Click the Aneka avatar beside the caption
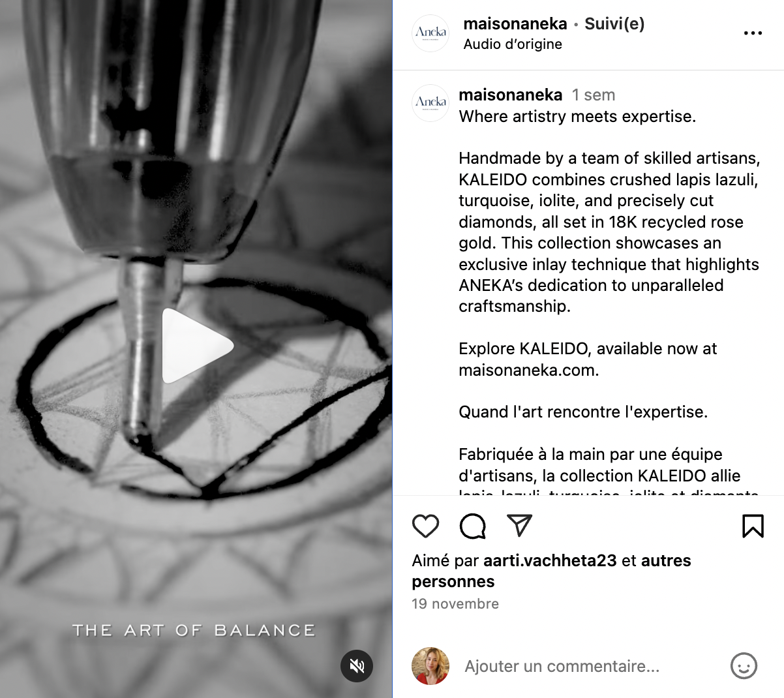The height and width of the screenshot is (698, 784). pos(431,103)
